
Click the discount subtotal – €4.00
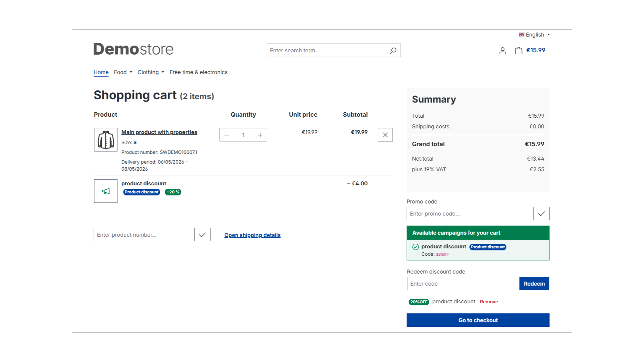[357, 183]
